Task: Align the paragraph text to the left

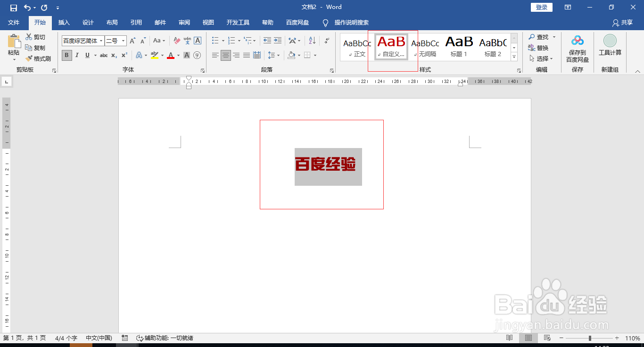Action: coord(215,55)
